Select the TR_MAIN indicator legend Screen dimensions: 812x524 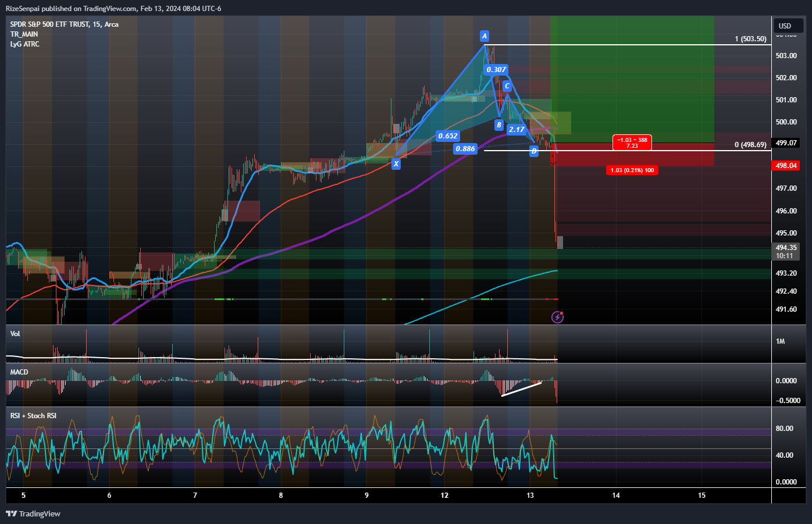[x=24, y=34]
